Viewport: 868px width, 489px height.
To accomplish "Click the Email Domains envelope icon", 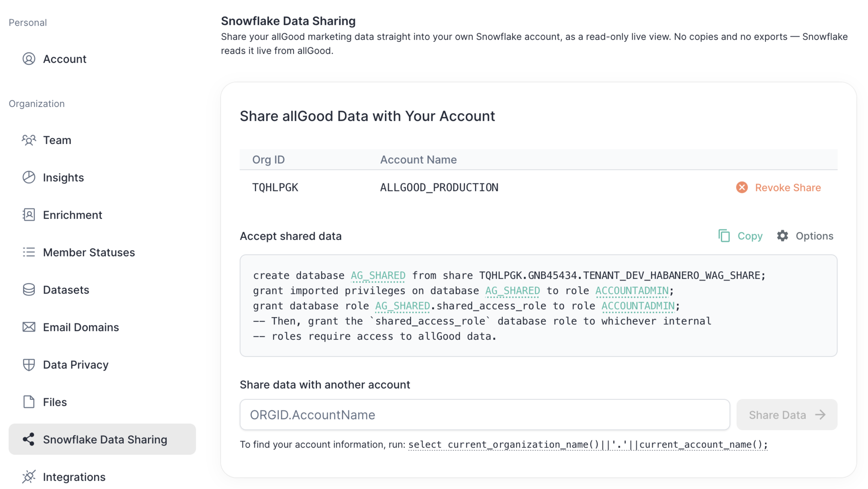I will 29,327.
